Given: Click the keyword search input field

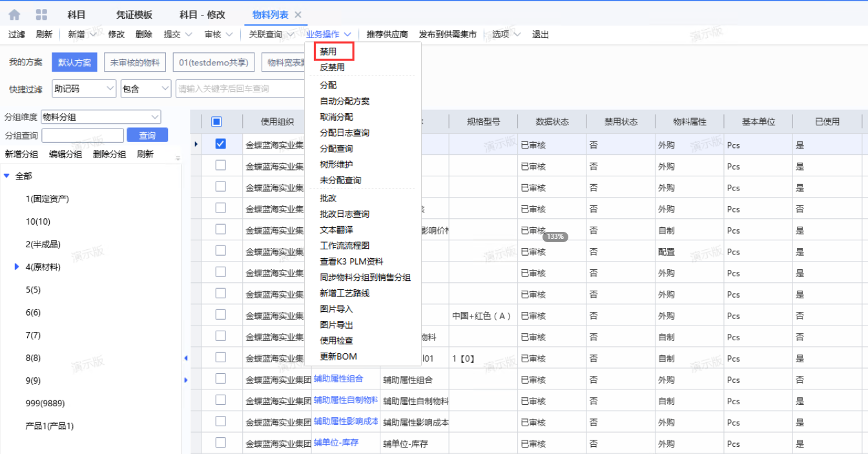Looking at the screenshot, I should click(241, 88).
